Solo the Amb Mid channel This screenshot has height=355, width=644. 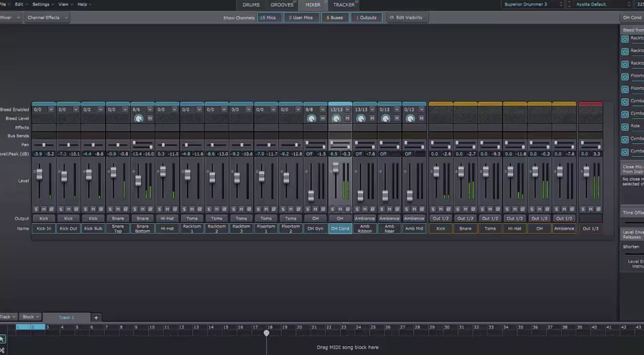point(406,209)
